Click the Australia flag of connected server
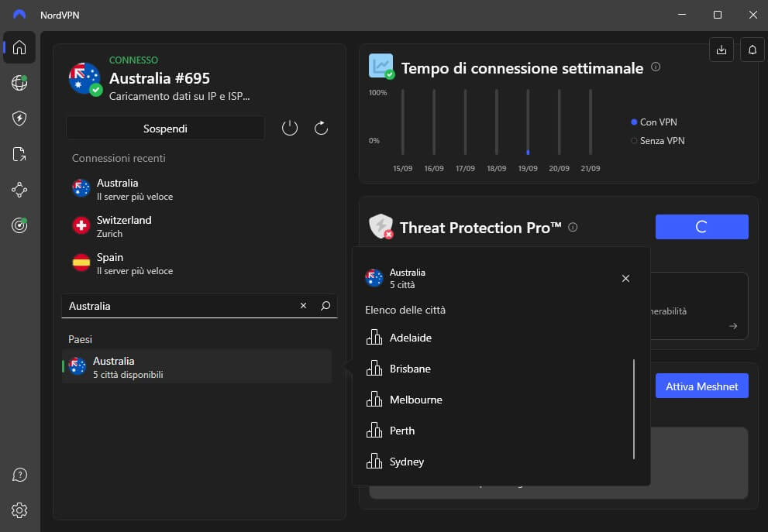The height and width of the screenshot is (532, 768). point(84,78)
